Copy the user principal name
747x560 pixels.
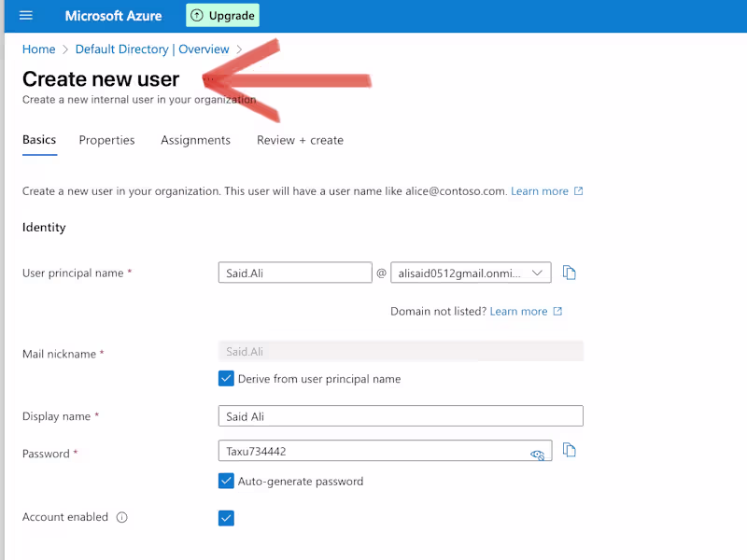pos(571,272)
